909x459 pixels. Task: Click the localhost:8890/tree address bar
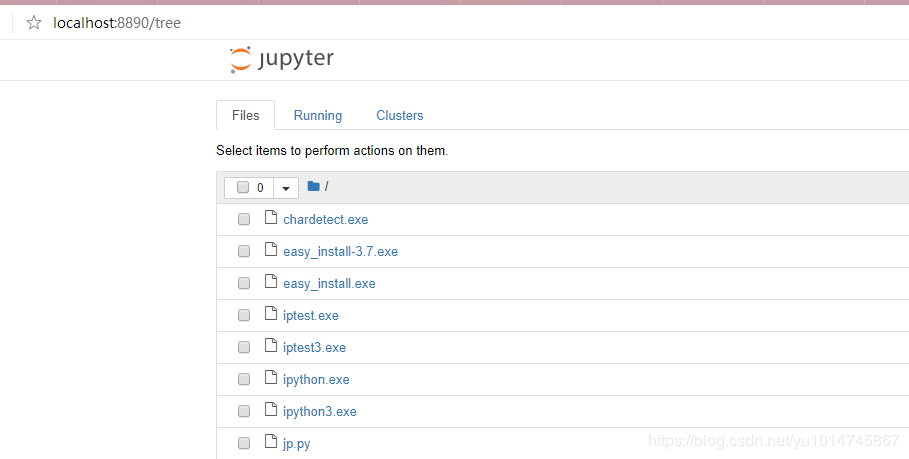point(117,22)
